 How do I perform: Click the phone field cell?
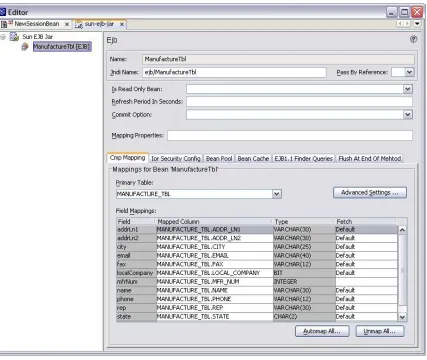[x=136, y=299]
